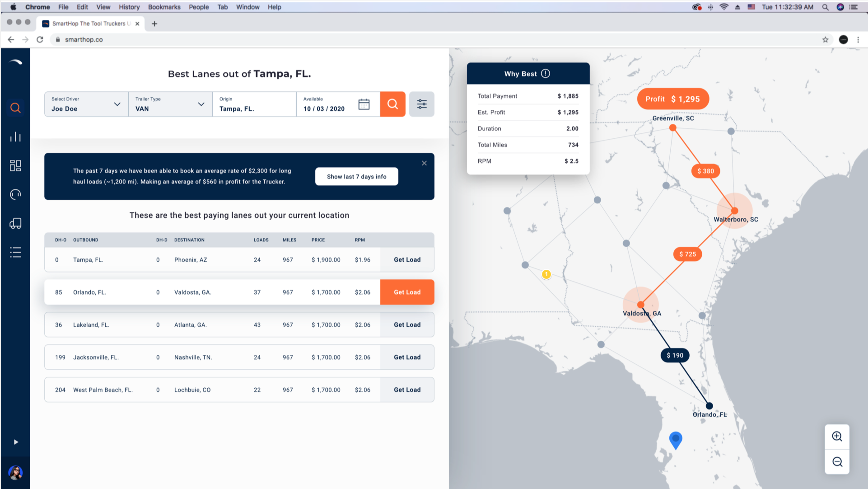The height and width of the screenshot is (489, 868).
Task: Click the Why Best info icon
Action: click(x=546, y=74)
